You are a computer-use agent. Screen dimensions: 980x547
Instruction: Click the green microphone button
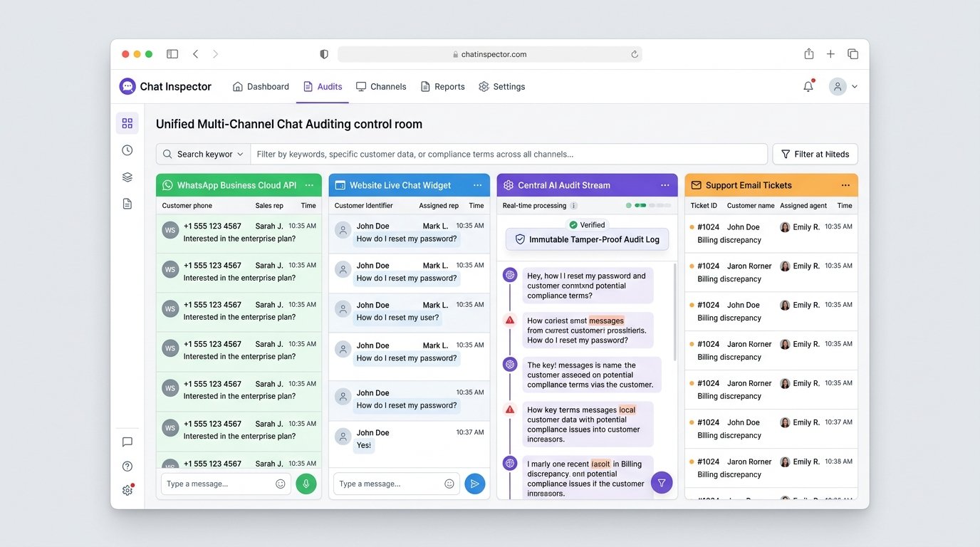pyautogui.click(x=306, y=484)
